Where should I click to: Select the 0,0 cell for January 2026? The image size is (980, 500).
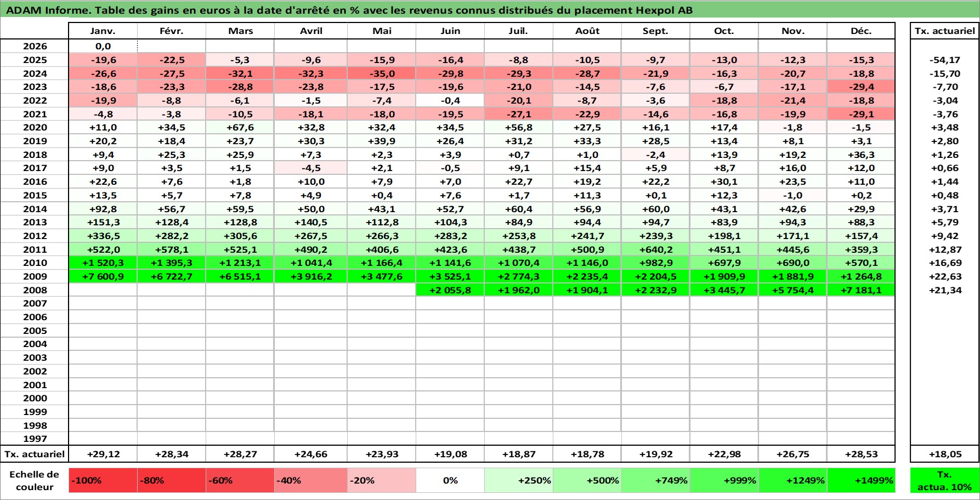[x=103, y=46]
